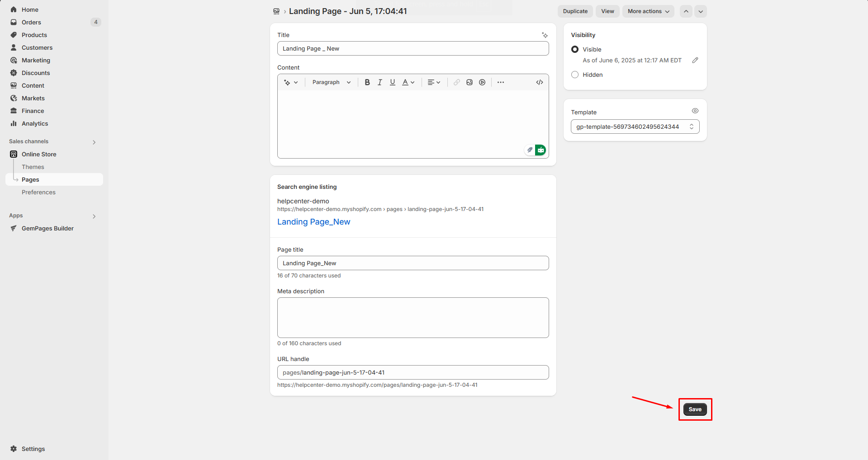
Task: Expand the More actions dropdown
Action: (x=648, y=11)
